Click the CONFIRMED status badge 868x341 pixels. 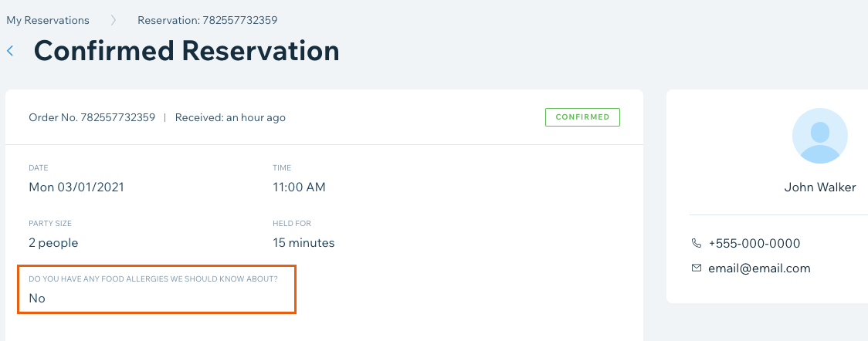point(582,117)
